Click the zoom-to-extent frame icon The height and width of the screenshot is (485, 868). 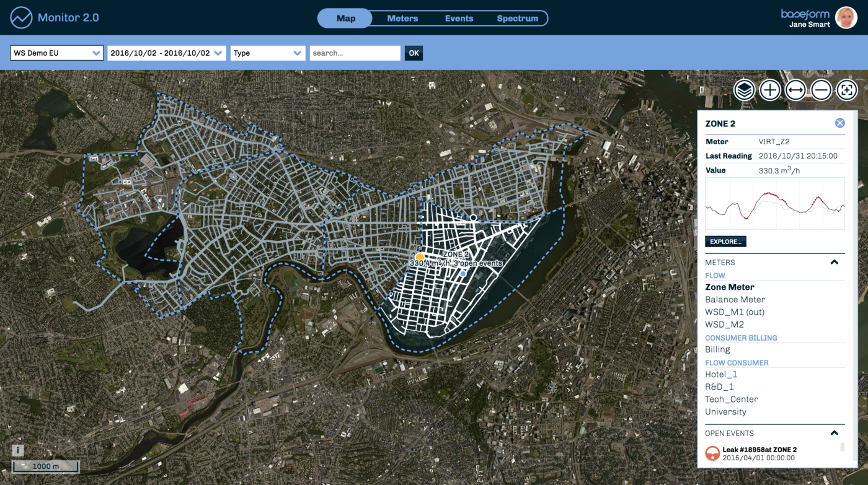(x=846, y=90)
